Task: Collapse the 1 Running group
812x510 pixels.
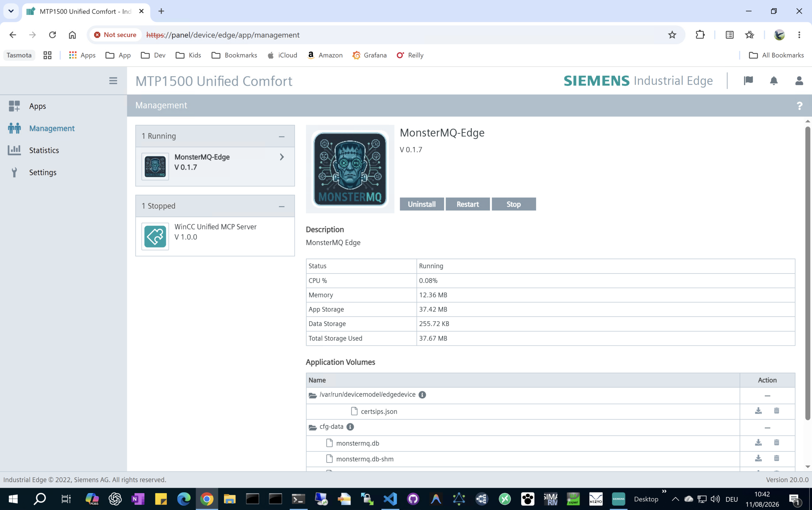Action: click(281, 136)
